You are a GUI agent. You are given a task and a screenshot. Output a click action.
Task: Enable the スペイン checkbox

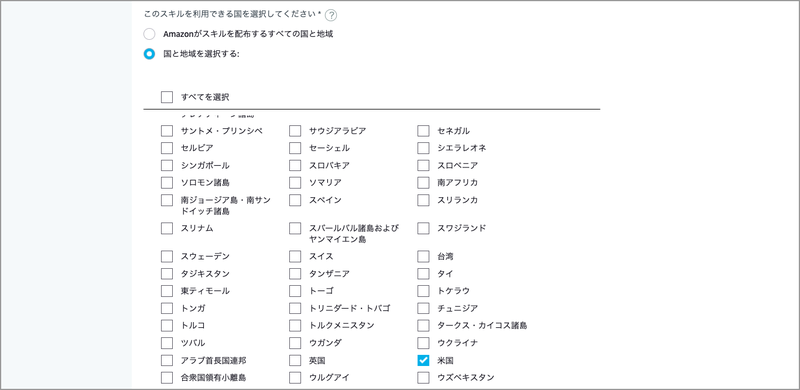point(295,200)
